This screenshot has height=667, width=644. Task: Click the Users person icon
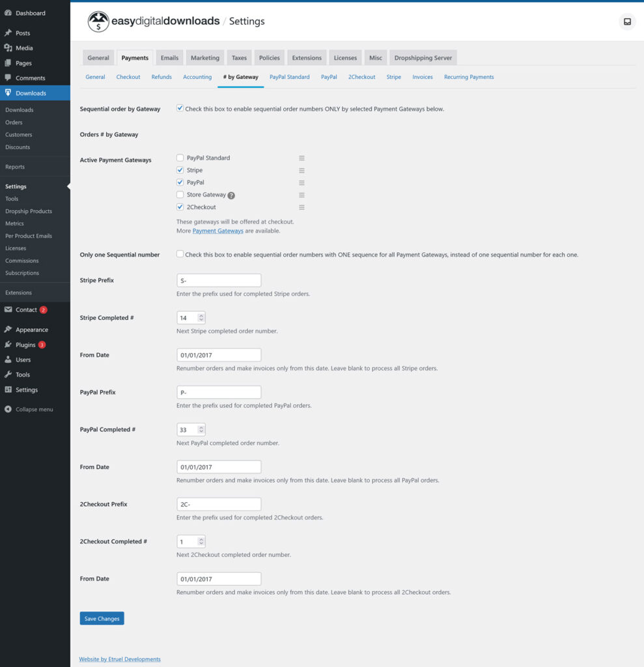pyautogui.click(x=8, y=360)
